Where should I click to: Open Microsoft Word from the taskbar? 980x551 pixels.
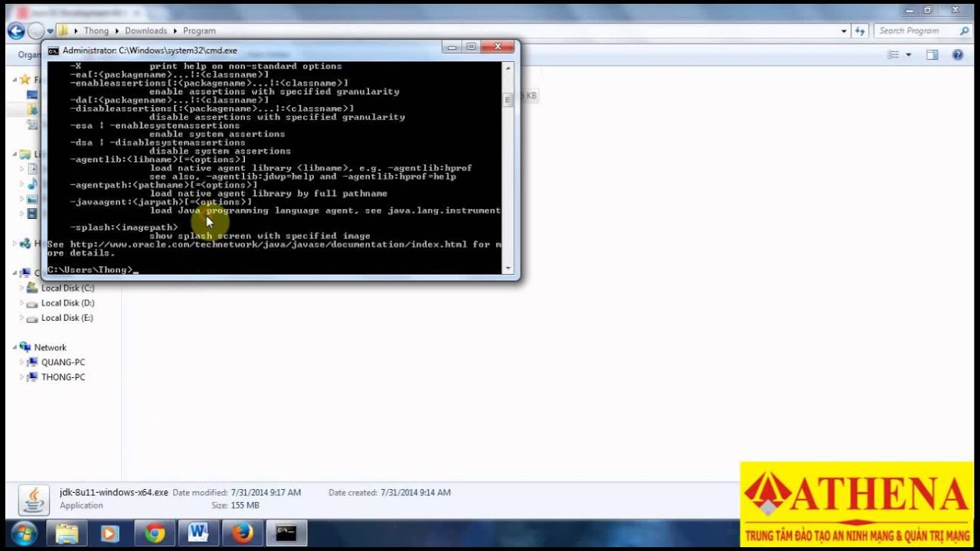tap(198, 533)
